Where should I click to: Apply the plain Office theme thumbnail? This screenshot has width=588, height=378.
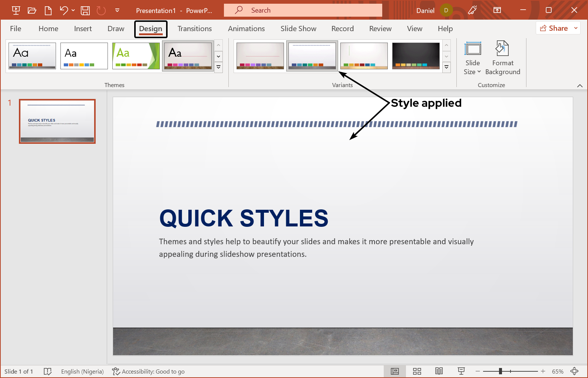[x=84, y=56]
